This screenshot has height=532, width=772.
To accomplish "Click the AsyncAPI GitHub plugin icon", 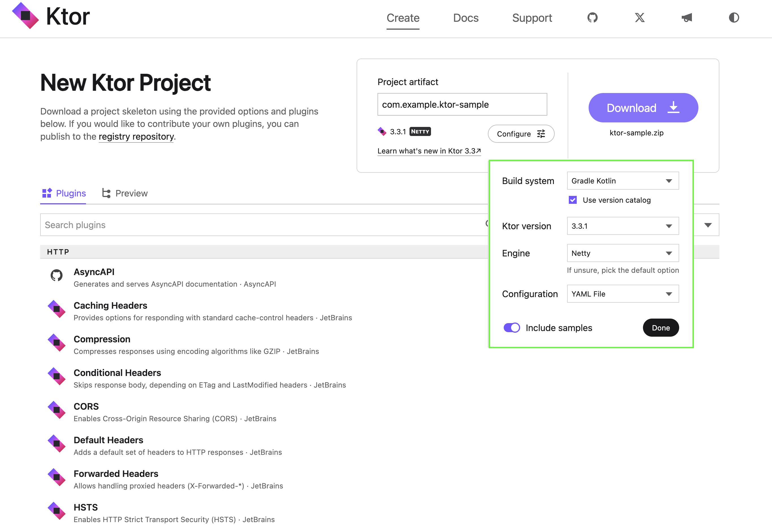I will click(56, 275).
